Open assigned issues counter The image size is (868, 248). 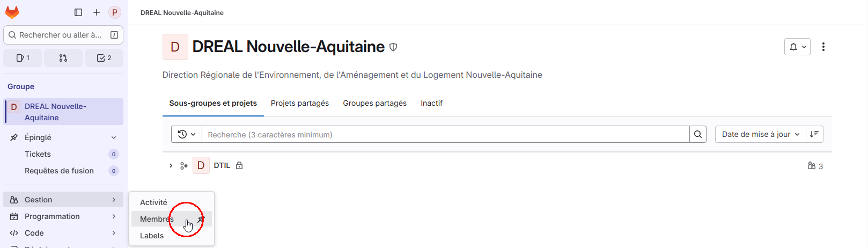[x=23, y=58]
